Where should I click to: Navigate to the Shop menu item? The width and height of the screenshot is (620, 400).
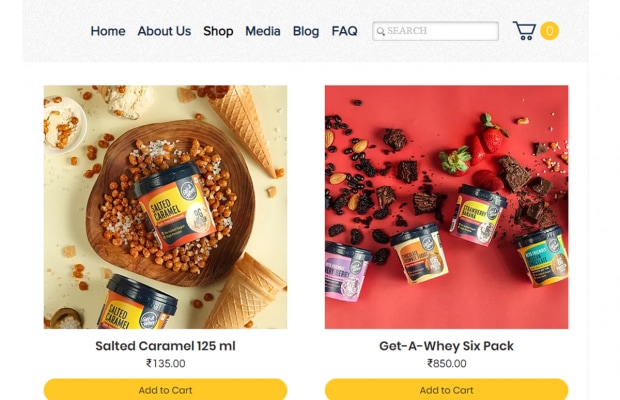point(218,31)
